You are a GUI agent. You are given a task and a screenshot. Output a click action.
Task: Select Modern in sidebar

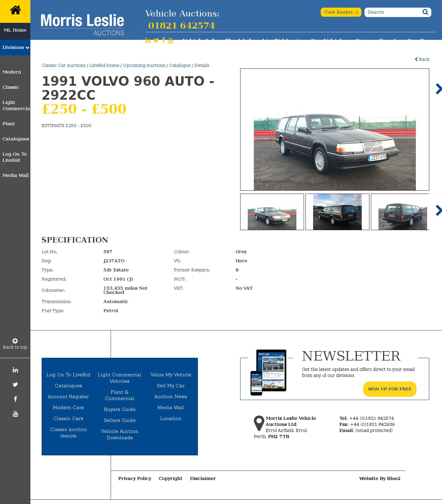(x=12, y=72)
